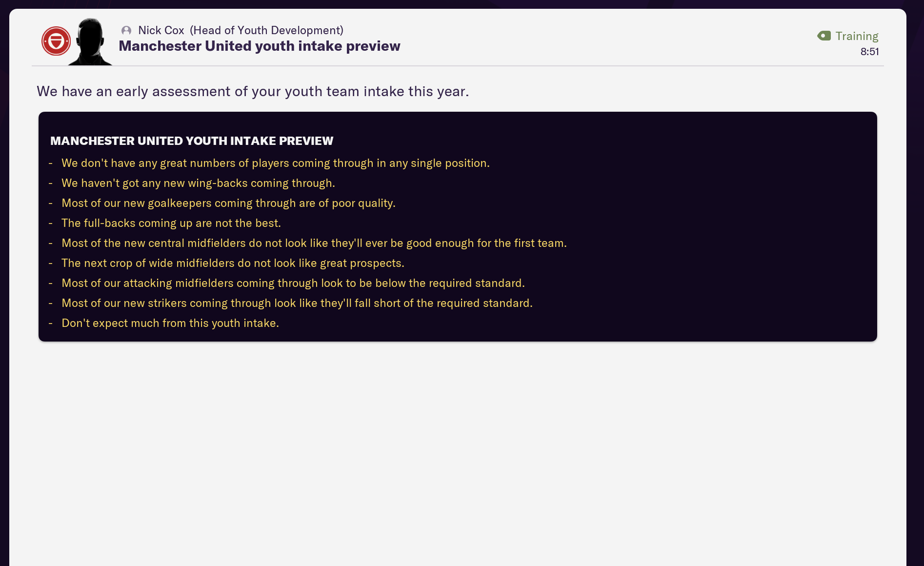The image size is (924, 566).
Task: Select the final Don't expect much line
Action: coord(170,323)
